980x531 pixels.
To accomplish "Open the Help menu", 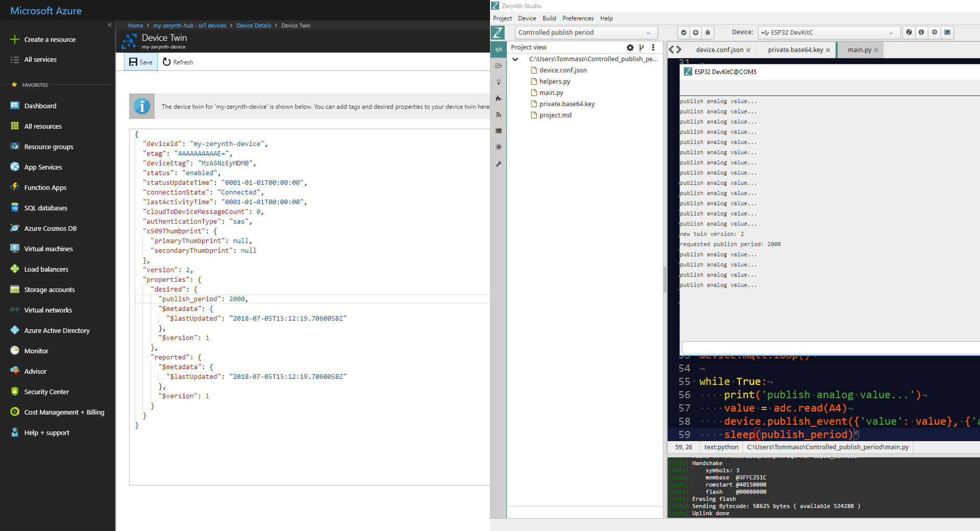I will [606, 18].
